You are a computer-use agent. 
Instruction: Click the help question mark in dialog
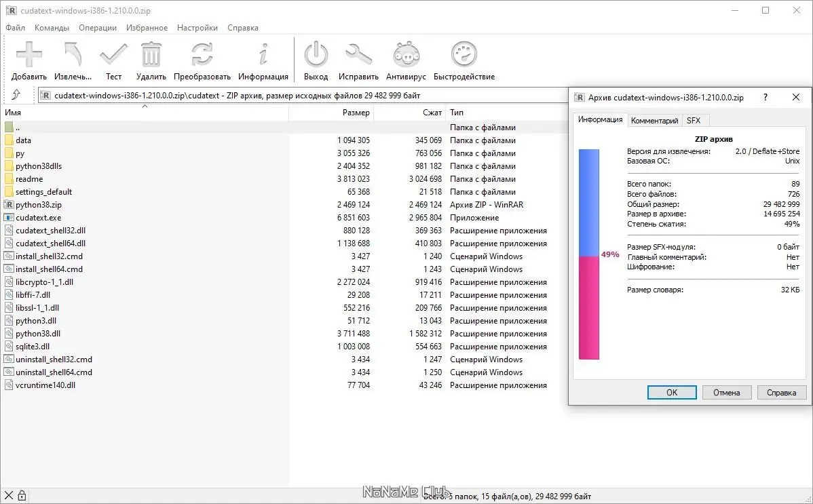tap(765, 98)
